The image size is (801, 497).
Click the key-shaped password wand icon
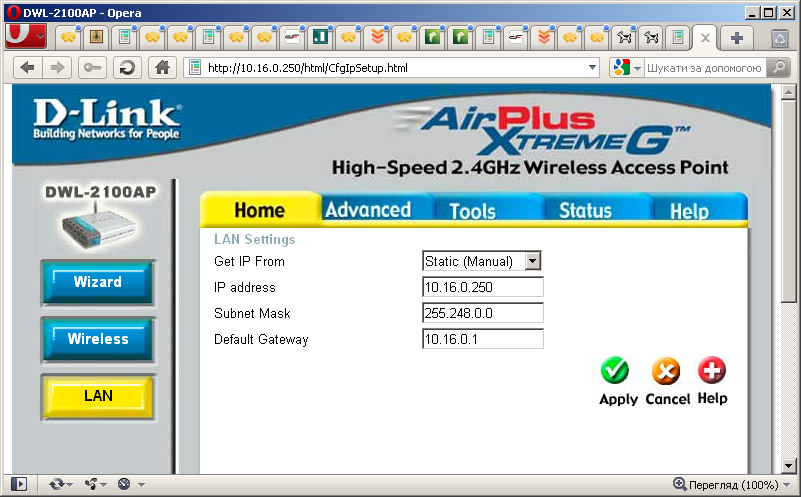coord(92,67)
